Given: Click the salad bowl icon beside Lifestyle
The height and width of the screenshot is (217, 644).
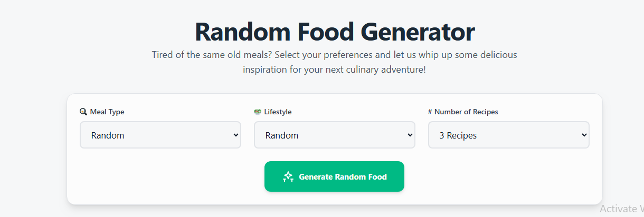Looking at the screenshot, I should pos(258,112).
